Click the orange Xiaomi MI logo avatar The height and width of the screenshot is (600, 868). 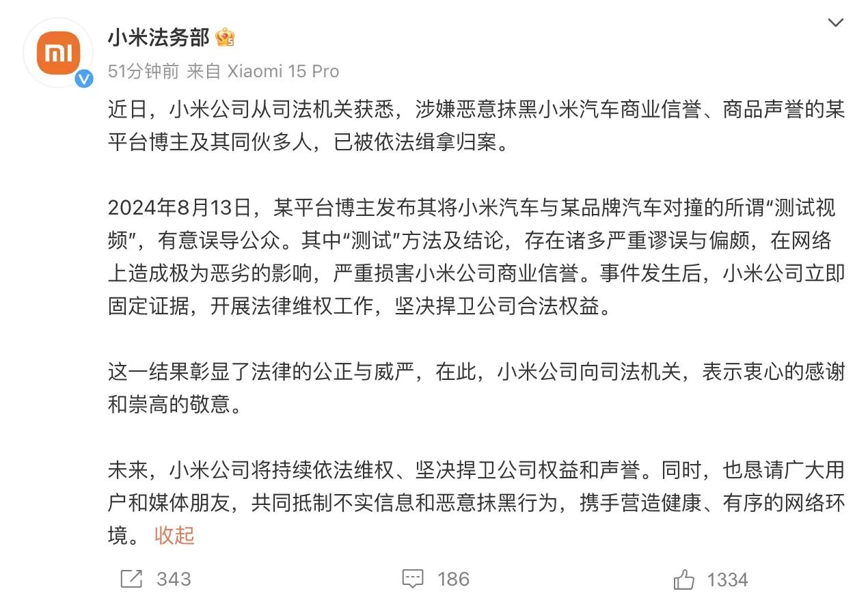[58, 53]
